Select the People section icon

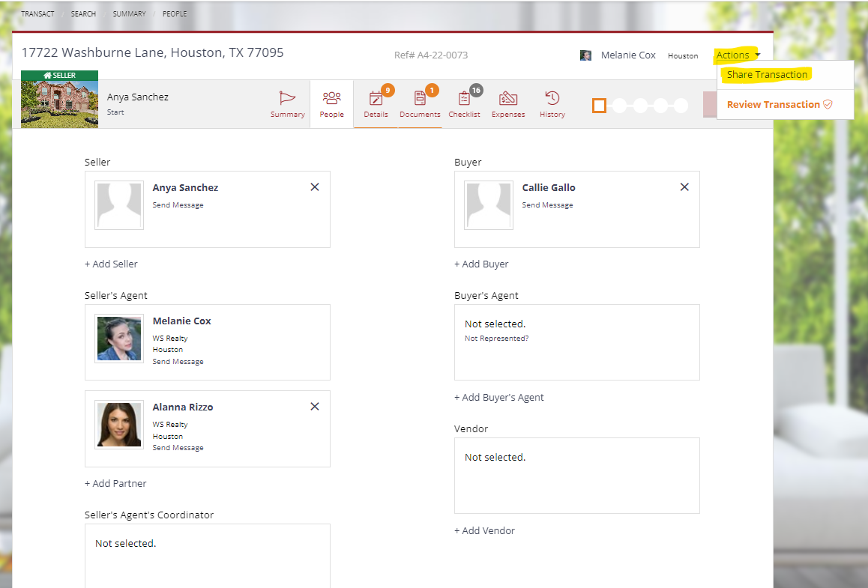331,98
